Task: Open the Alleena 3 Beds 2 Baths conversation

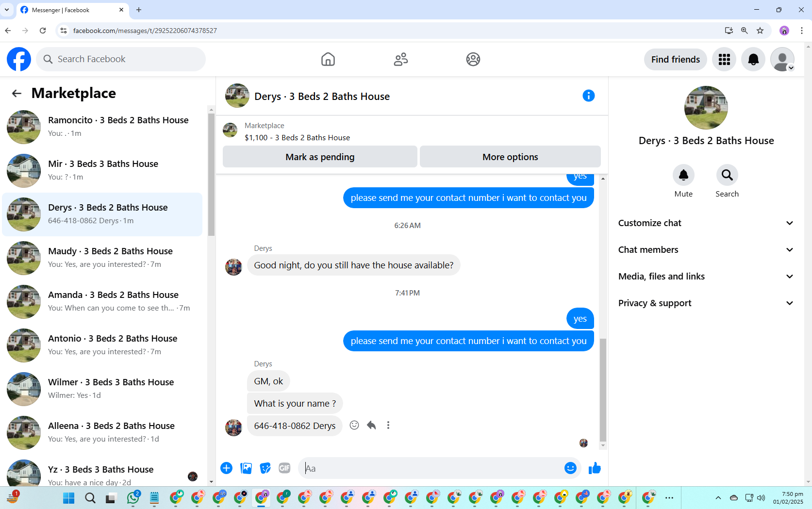Action: point(102,433)
